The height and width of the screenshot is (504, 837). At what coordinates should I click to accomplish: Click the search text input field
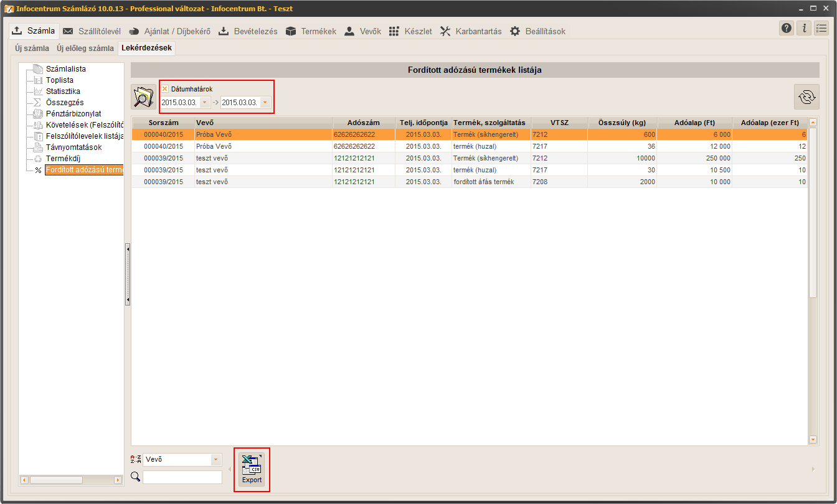(182, 477)
